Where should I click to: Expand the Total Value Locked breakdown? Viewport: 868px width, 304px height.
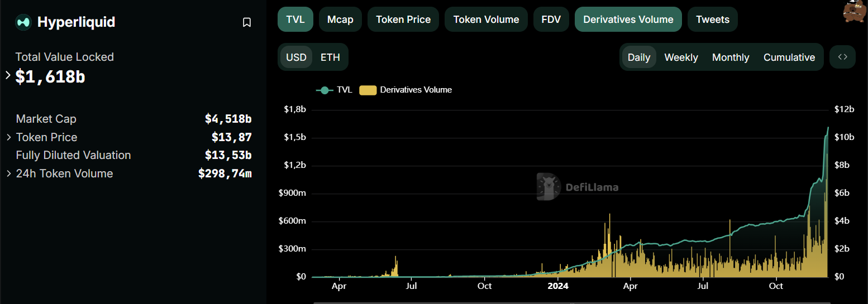click(x=8, y=75)
